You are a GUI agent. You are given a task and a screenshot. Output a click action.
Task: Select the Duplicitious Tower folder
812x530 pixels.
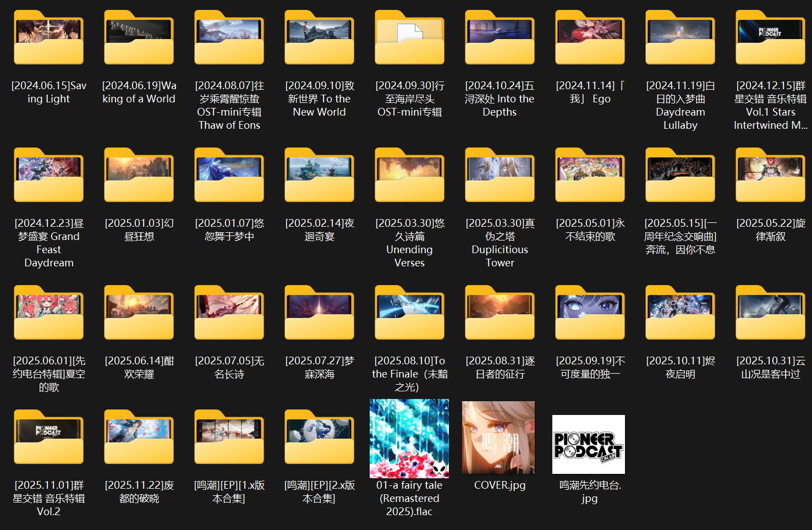(500, 176)
